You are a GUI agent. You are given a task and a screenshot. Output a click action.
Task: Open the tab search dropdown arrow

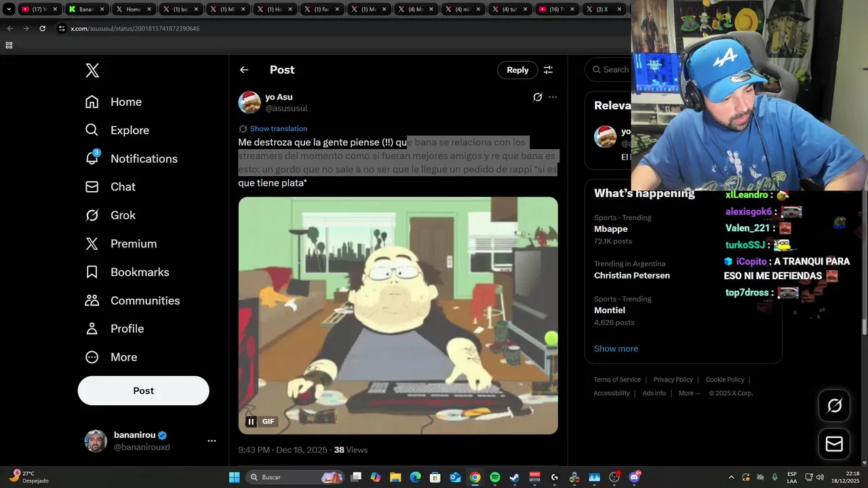[9, 9]
